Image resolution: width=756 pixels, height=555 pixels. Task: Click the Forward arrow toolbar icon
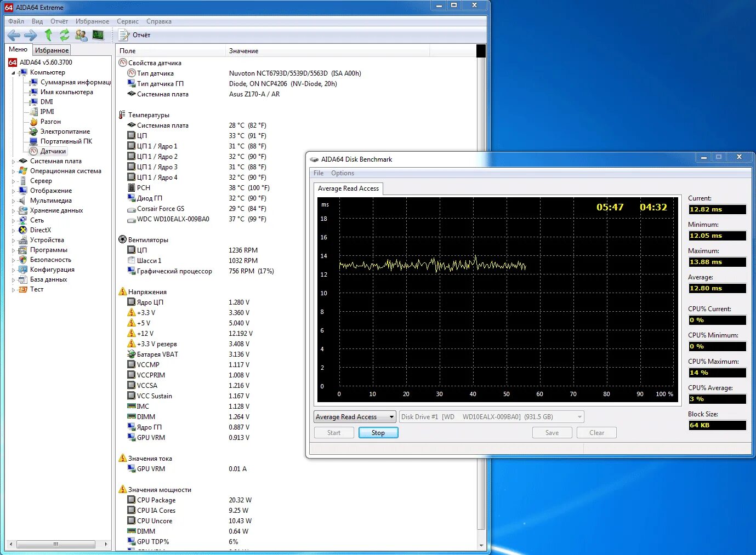[x=31, y=35]
